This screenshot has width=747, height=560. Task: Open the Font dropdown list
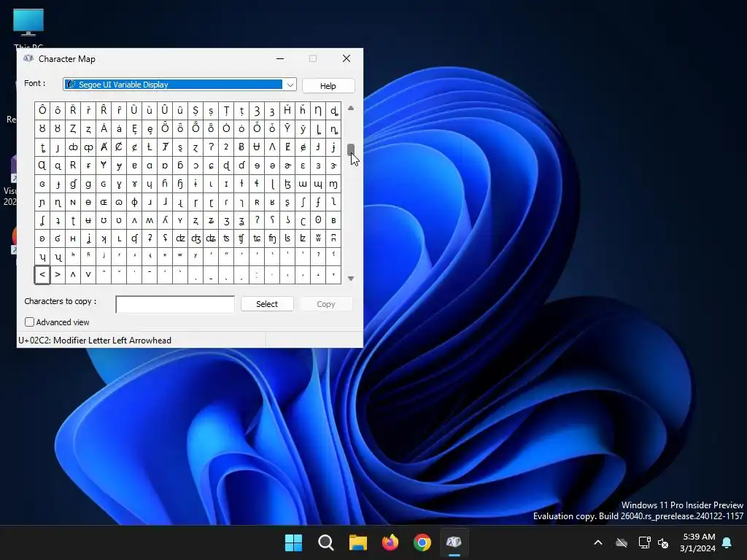click(x=290, y=85)
